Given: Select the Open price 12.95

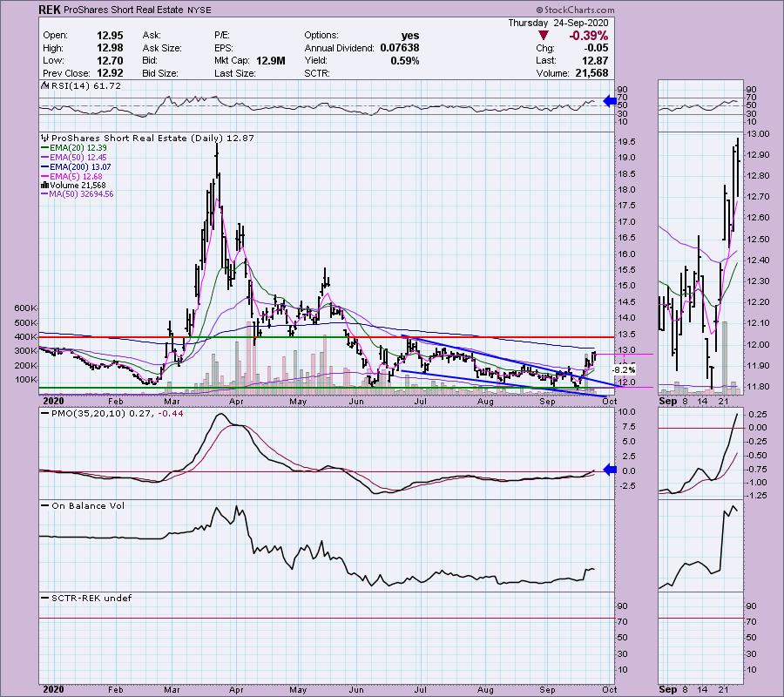Looking at the screenshot, I should pos(110,36).
